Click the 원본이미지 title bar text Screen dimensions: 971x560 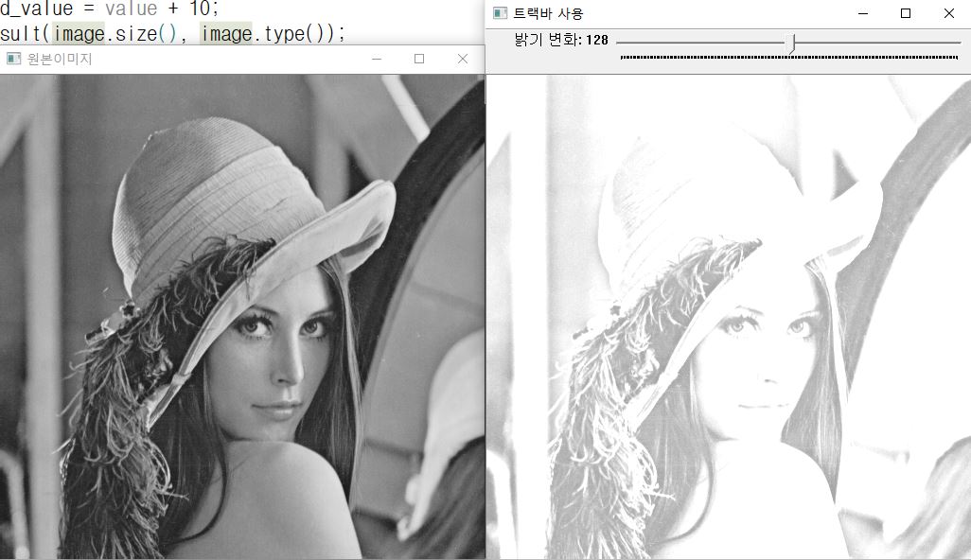(x=60, y=59)
